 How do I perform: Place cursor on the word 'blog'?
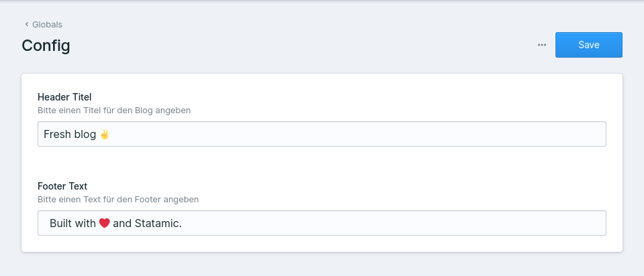pyautogui.click(x=85, y=135)
